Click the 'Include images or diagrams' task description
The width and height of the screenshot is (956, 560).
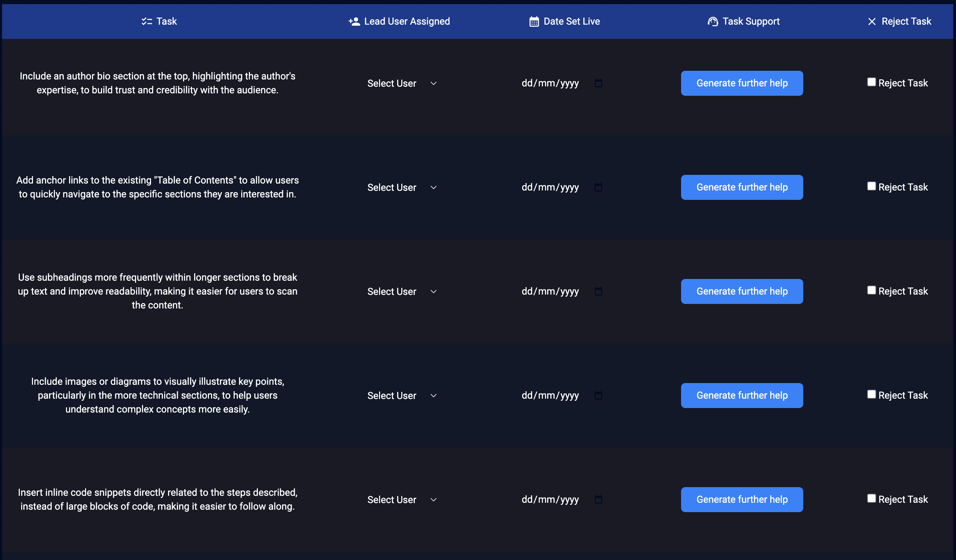coord(158,396)
